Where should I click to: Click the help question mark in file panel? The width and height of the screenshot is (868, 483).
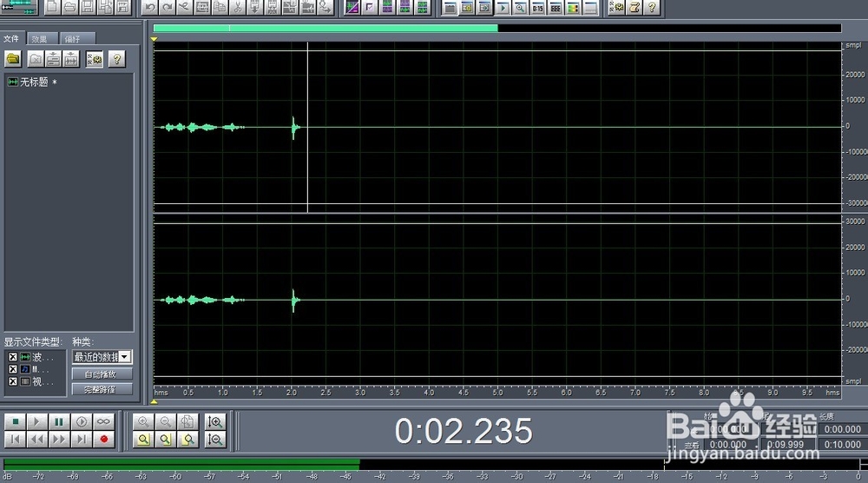(117, 59)
